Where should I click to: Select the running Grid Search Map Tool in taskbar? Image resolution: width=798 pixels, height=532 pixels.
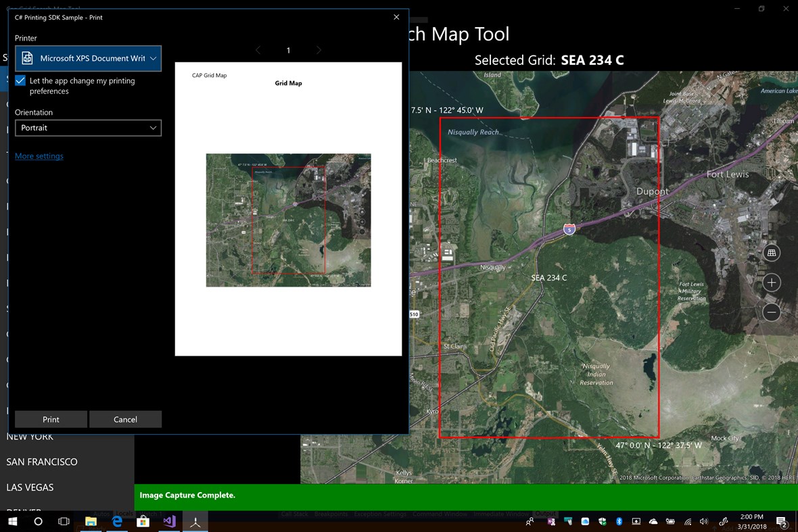(x=195, y=521)
